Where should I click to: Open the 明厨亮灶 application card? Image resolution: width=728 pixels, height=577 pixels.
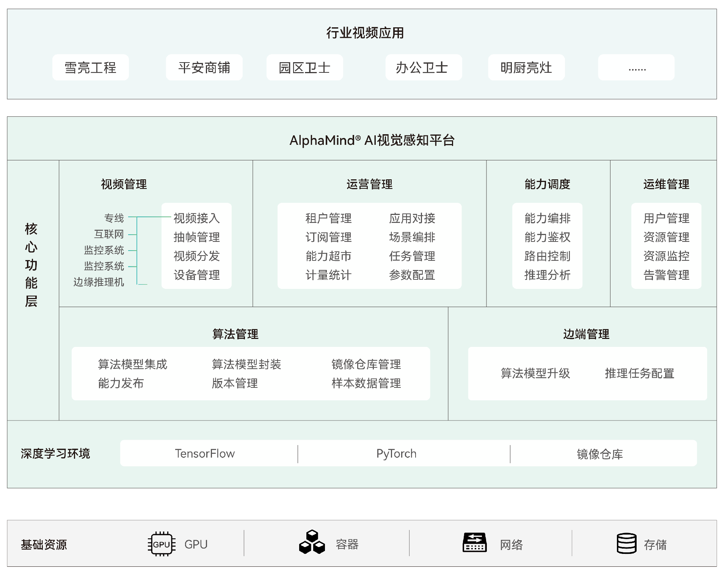point(526,67)
